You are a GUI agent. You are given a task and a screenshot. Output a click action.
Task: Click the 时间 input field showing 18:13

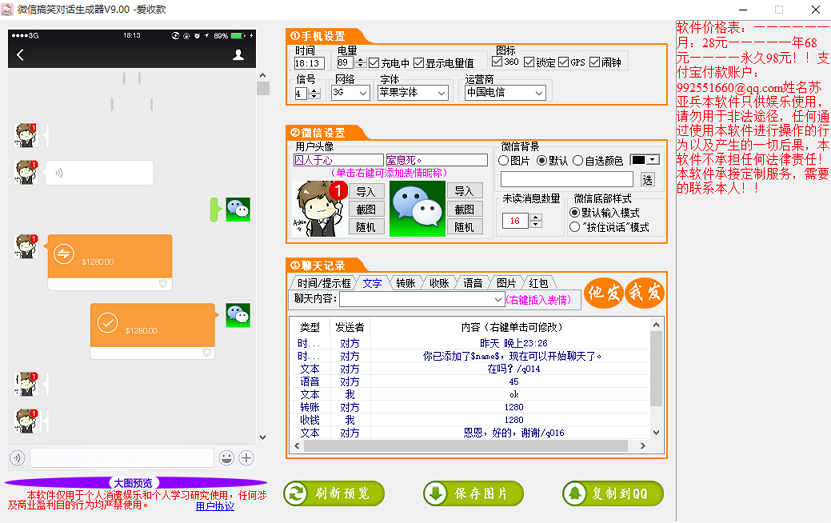click(x=309, y=63)
